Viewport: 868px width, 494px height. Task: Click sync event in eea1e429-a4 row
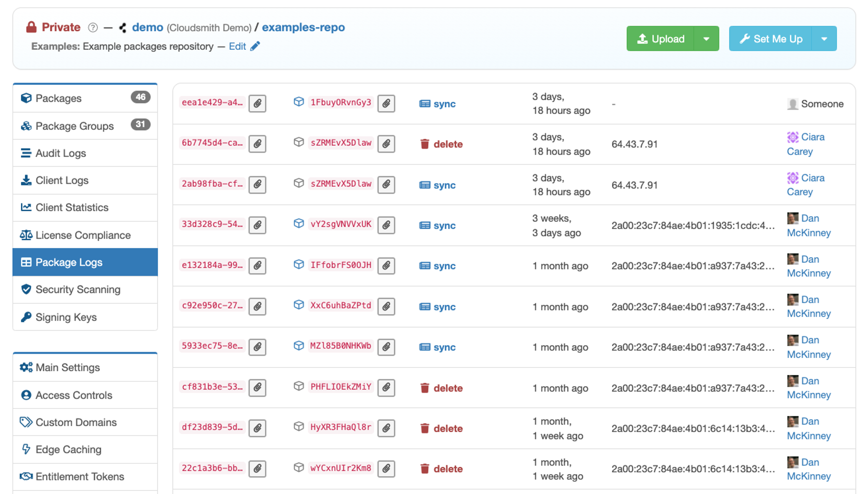437,104
